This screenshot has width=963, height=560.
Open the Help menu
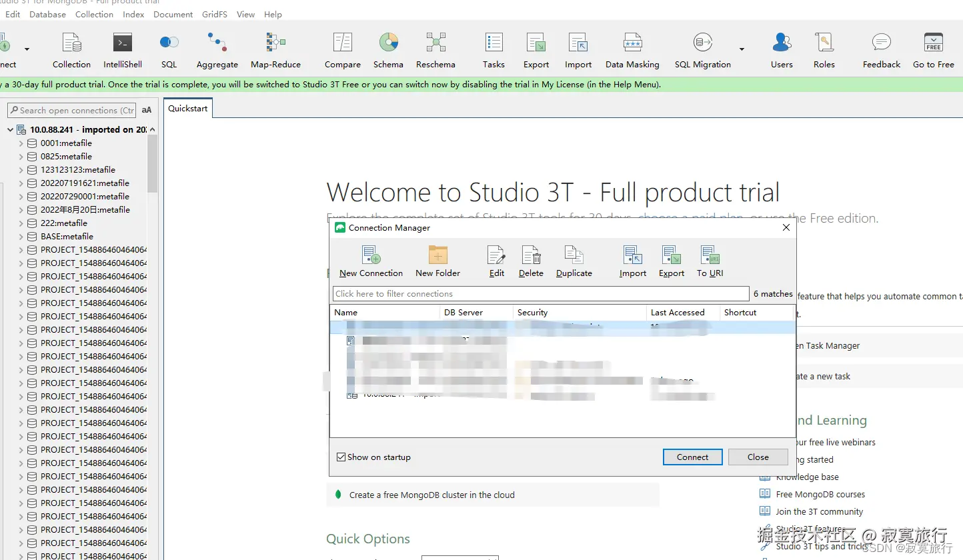coord(273,14)
